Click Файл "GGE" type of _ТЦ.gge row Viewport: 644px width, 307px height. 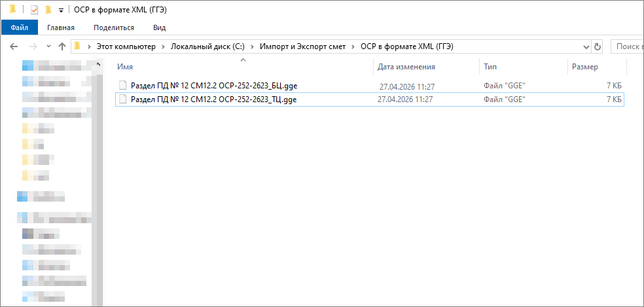click(x=505, y=99)
